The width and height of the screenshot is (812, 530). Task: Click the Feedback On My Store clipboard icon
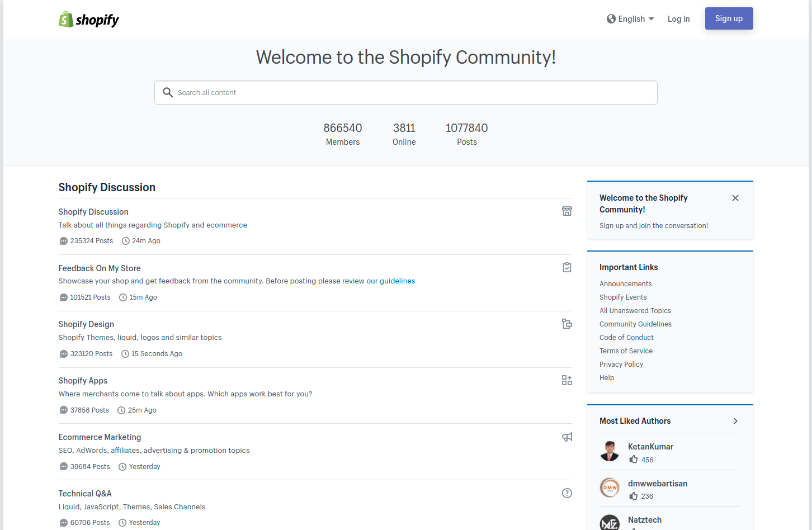tap(566, 267)
